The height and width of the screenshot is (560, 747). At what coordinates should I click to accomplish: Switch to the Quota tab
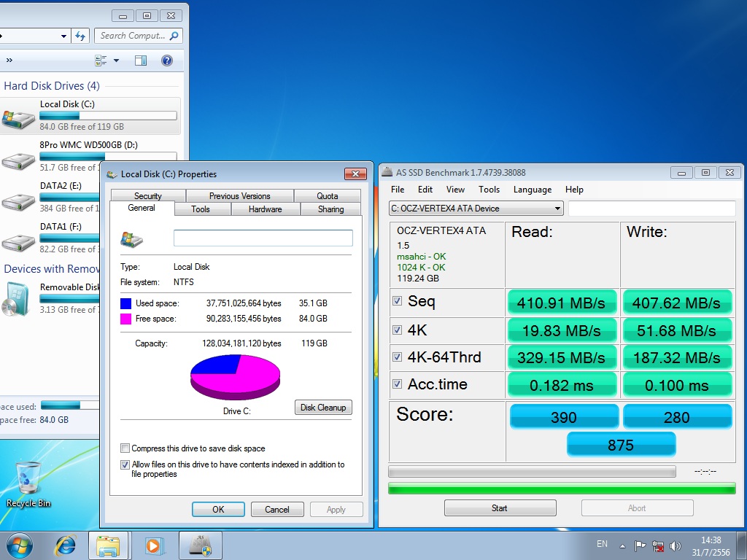[x=328, y=195]
